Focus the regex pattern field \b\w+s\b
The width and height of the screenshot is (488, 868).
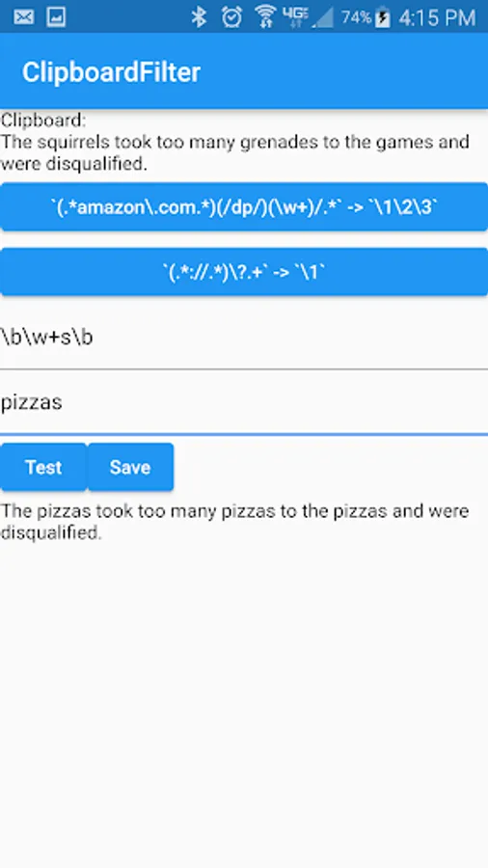click(x=244, y=338)
